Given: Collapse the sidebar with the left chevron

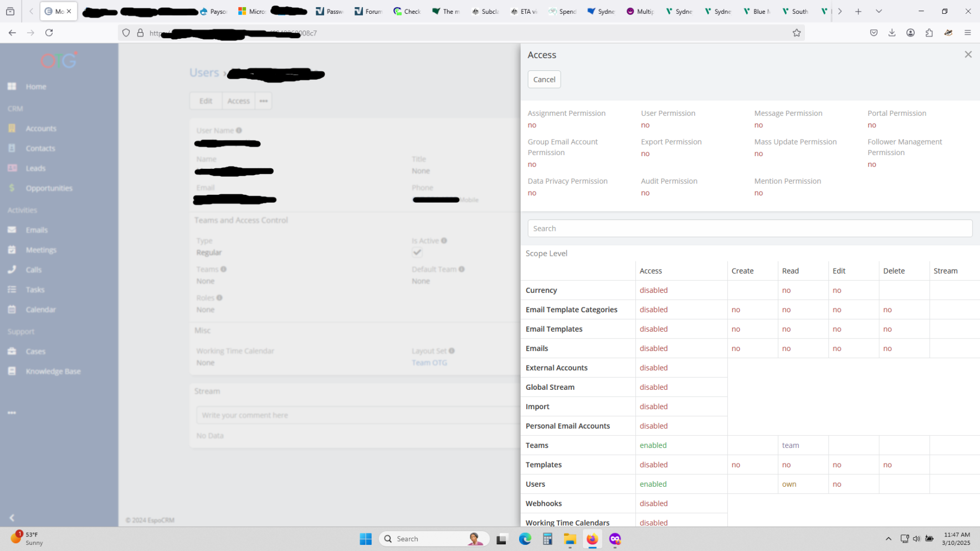Looking at the screenshot, I should coord(12,518).
